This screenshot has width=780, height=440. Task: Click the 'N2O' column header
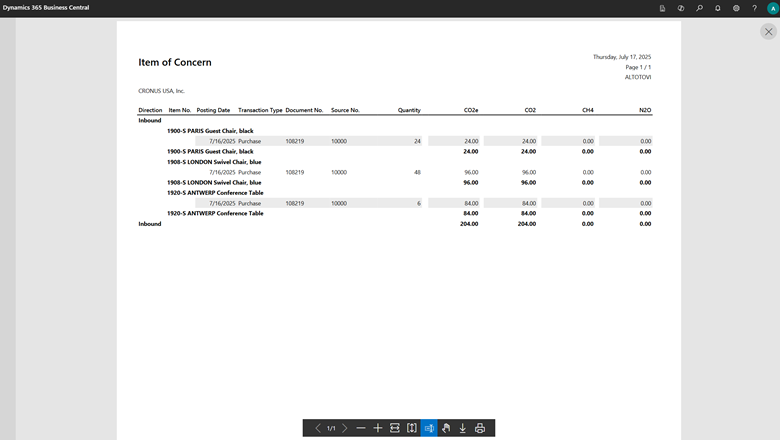point(645,110)
